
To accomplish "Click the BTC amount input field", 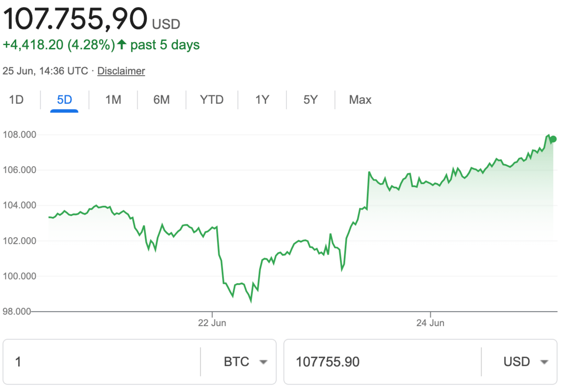I will pyautogui.click(x=102, y=362).
